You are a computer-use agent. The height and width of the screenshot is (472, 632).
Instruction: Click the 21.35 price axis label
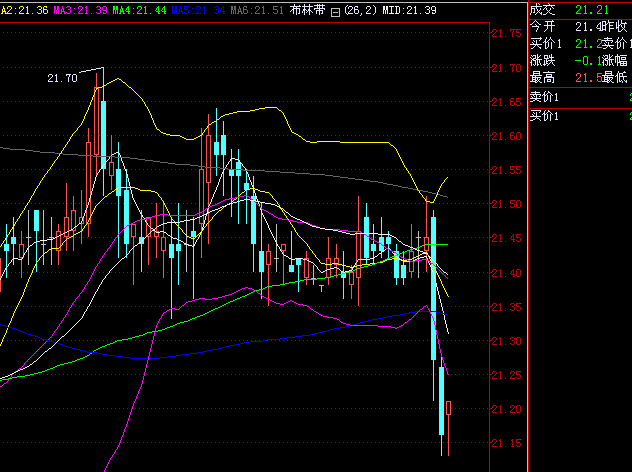click(506, 307)
